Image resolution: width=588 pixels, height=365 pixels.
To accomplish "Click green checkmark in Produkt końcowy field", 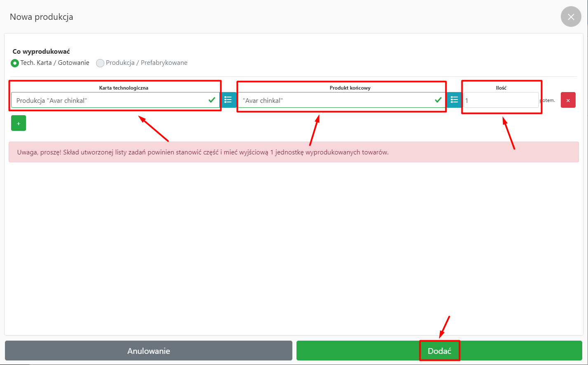I will click(x=438, y=100).
